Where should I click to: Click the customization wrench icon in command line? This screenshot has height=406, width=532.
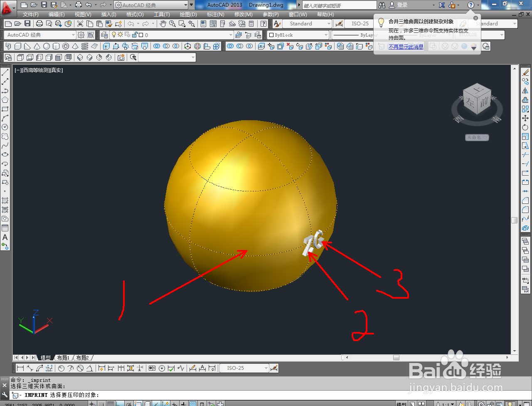[x=5, y=394]
